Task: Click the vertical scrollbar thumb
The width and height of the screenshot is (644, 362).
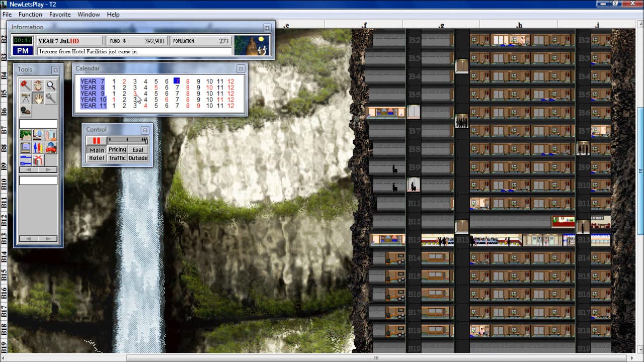Action: pyautogui.click(x=640, y=171)
